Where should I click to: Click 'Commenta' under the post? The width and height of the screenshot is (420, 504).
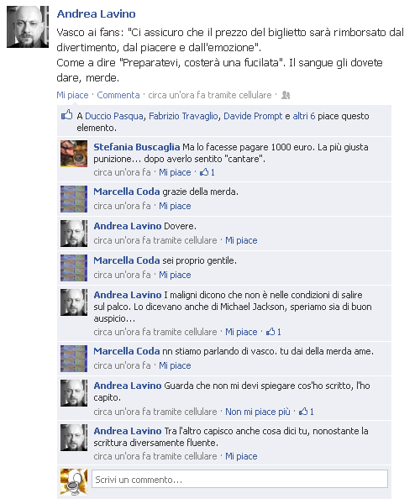(118, 95)
